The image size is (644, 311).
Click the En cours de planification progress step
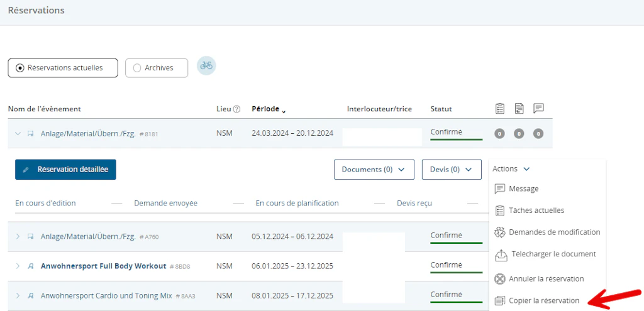coord(297,204)
